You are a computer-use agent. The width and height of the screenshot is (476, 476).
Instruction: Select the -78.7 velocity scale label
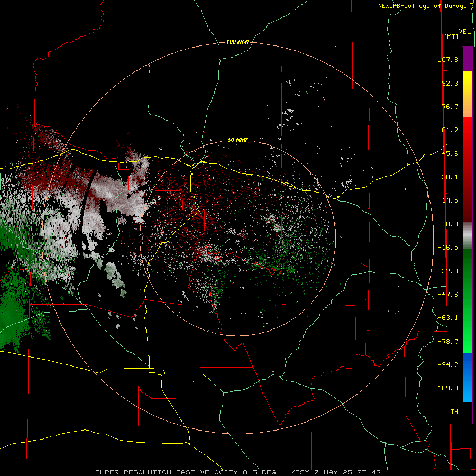[448, 342]
